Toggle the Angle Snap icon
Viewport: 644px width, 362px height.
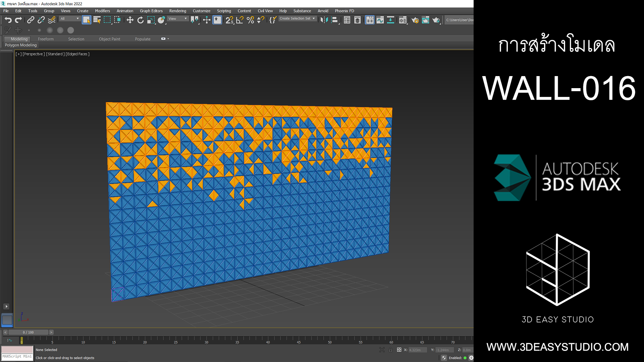pyautogui.click(x=239, y=20)
